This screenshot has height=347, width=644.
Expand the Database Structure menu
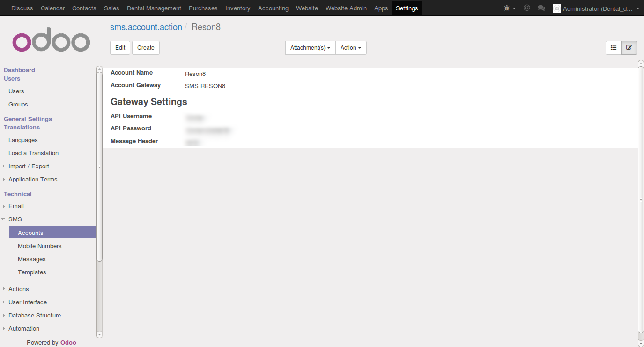35,316
